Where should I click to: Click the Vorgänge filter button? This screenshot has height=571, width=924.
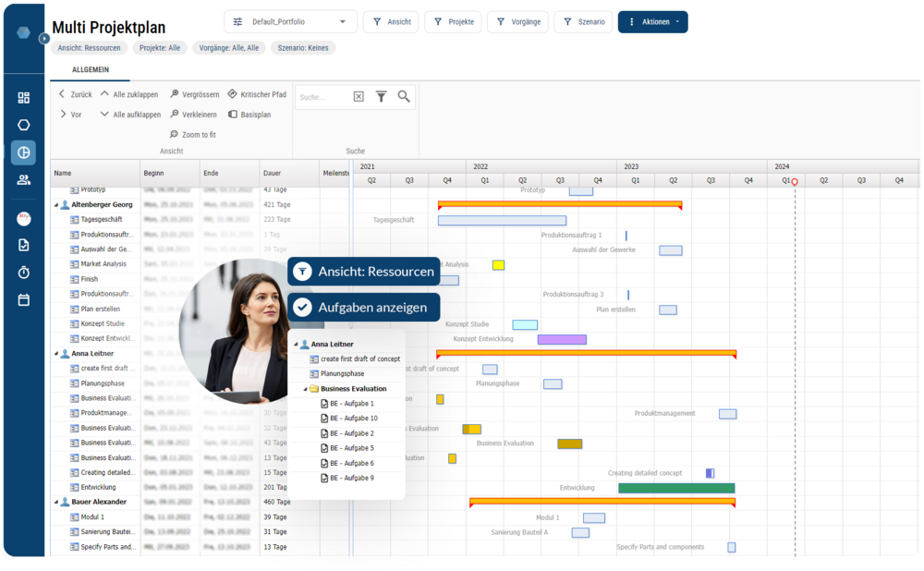517,21
